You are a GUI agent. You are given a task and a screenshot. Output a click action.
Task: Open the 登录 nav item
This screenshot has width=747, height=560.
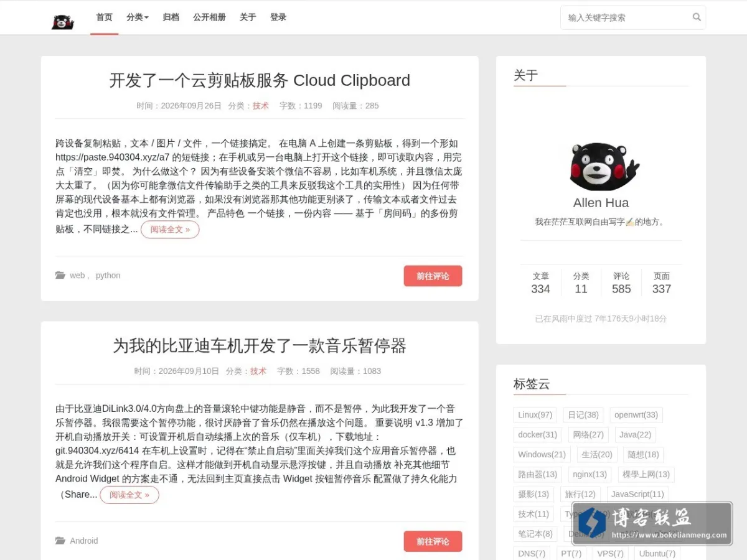[x=278, y=17]
